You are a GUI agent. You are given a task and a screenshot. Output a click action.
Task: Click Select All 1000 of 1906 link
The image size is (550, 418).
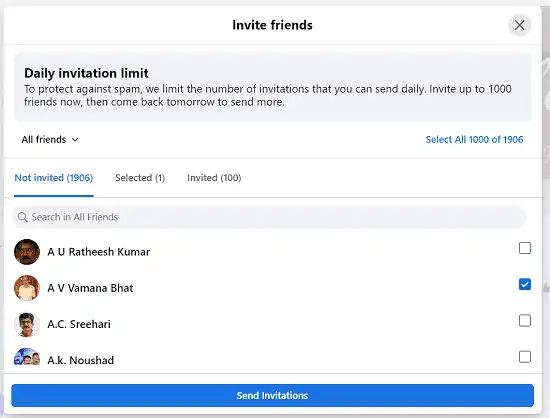coord(474,140)
